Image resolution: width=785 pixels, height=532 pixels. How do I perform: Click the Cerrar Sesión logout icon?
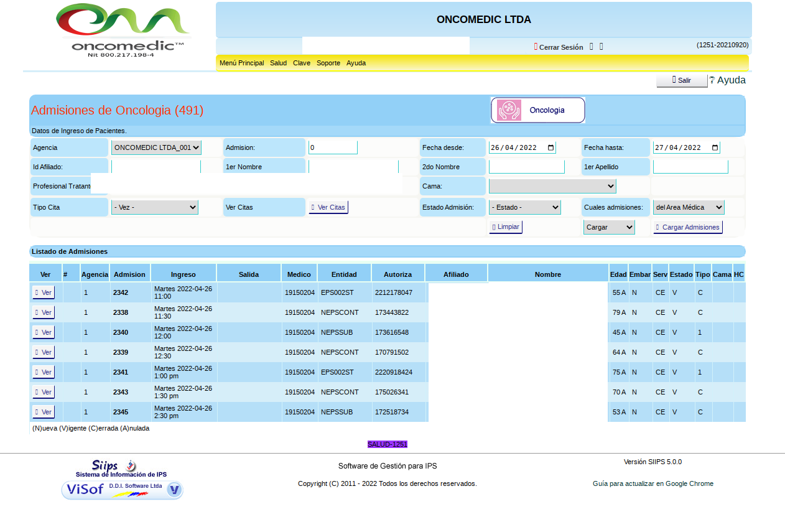[x=536, y=47]
